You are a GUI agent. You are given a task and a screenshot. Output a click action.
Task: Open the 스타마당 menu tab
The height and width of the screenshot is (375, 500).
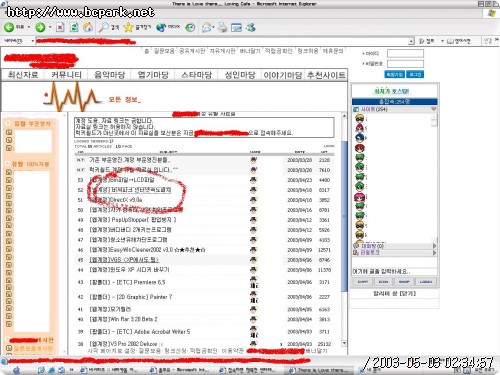click(196, 75)
